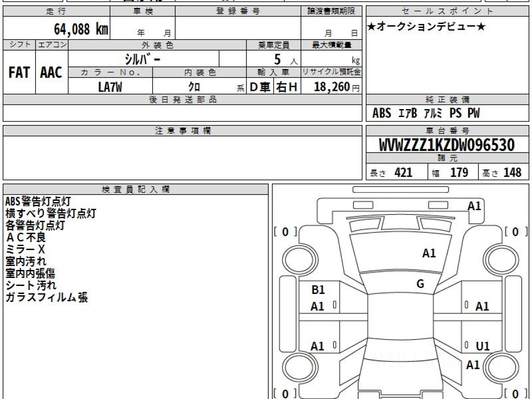The image size is (532, 399).
Task: Select the A1 mark directly below U1
Action: (473, 365)
